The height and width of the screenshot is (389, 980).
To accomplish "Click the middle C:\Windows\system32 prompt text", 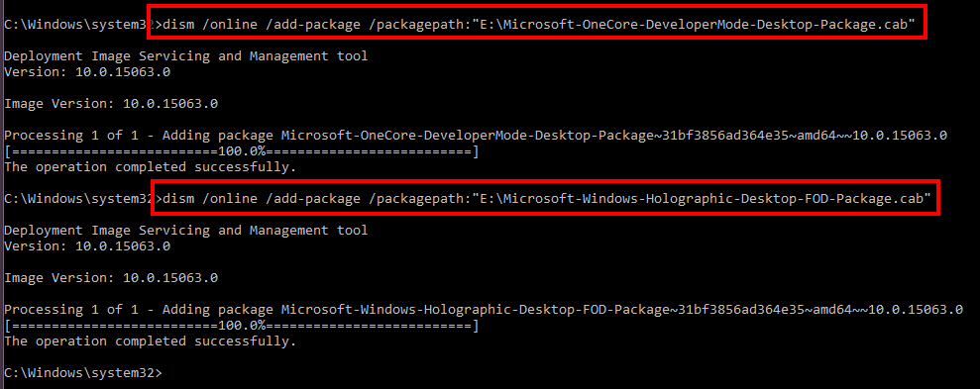I will point(78,199).
